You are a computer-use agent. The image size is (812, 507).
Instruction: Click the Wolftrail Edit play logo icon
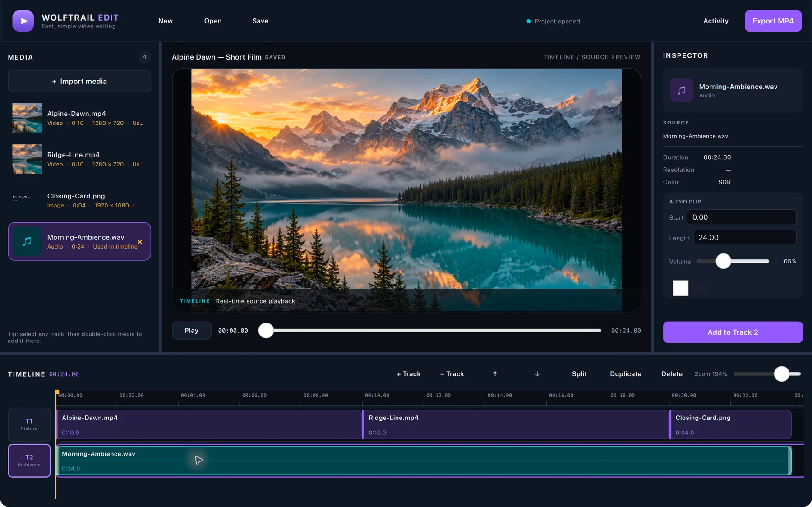[x=23, y=21]
